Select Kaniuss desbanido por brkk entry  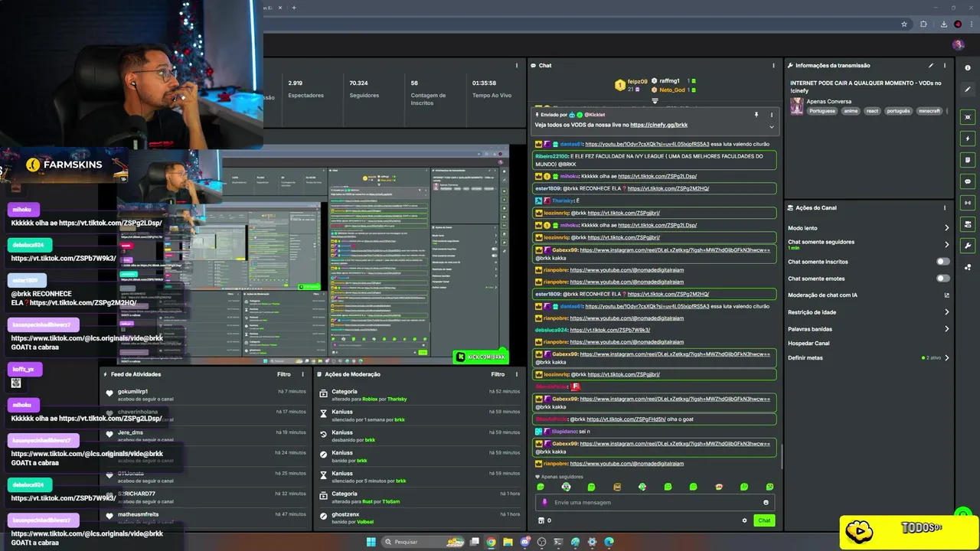(420, 436)
